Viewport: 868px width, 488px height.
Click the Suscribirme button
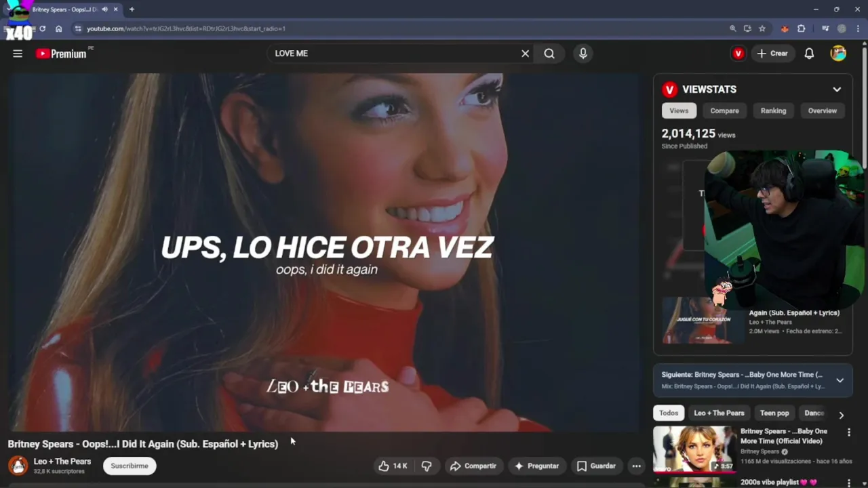pyautogui.click(x=130, y=466)
